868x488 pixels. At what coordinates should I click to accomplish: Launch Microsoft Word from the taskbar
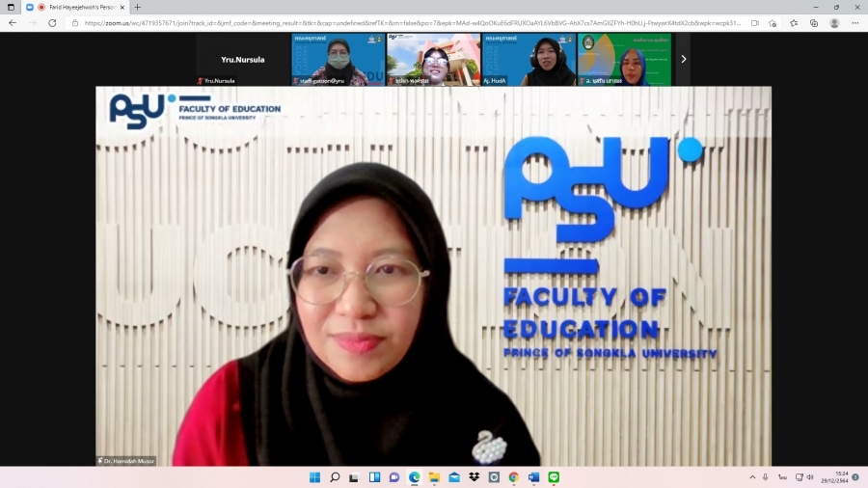(533, 477)
